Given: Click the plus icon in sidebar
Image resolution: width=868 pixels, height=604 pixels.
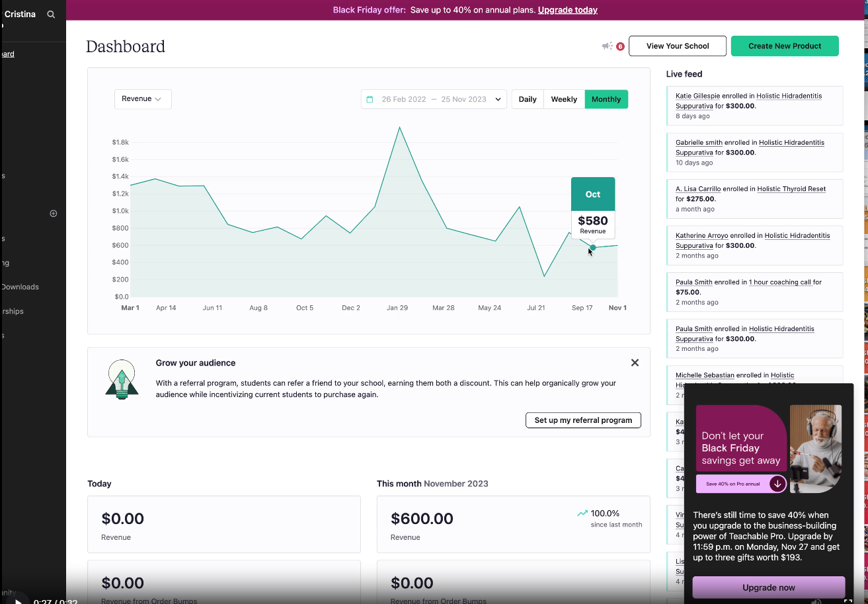Looking at the screenshot, I should tap(54, 213).
